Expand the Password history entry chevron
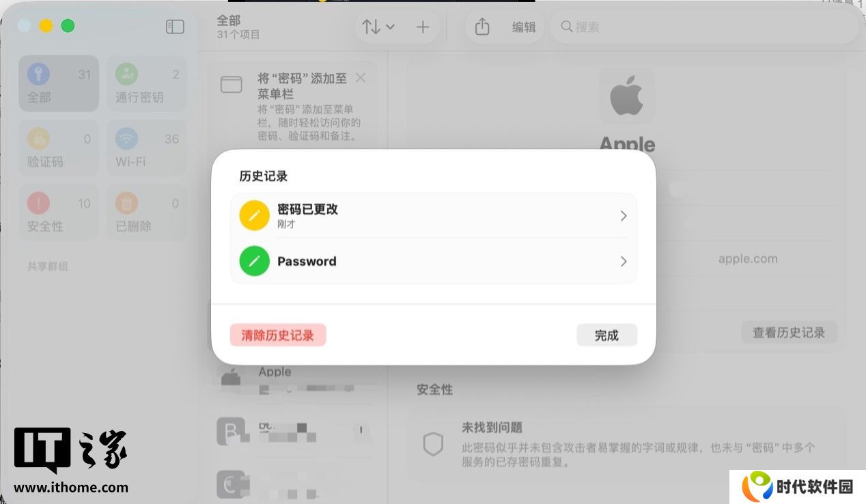 click(x=623, y=261)
